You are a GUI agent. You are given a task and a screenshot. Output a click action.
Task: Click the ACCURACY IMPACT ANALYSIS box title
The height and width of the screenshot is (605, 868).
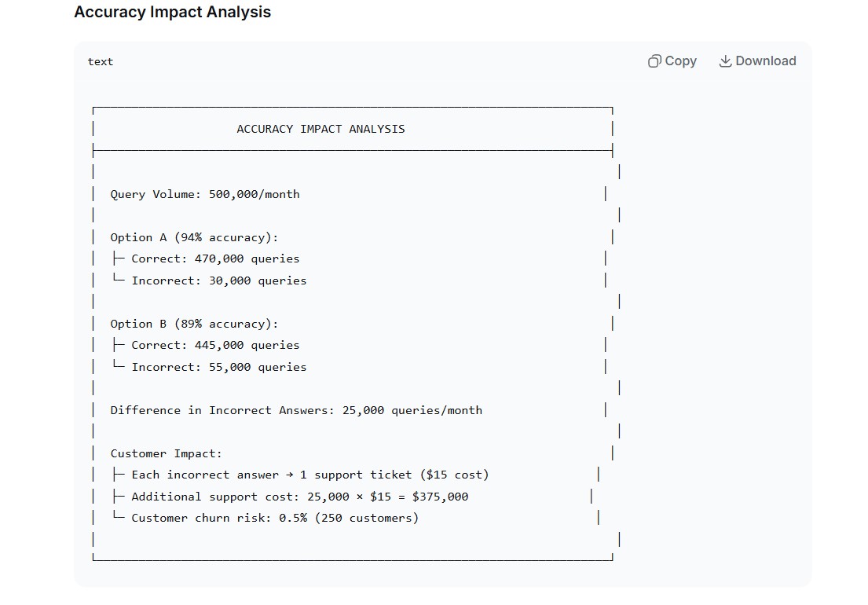pyautogui.click(x=320, y=129)
